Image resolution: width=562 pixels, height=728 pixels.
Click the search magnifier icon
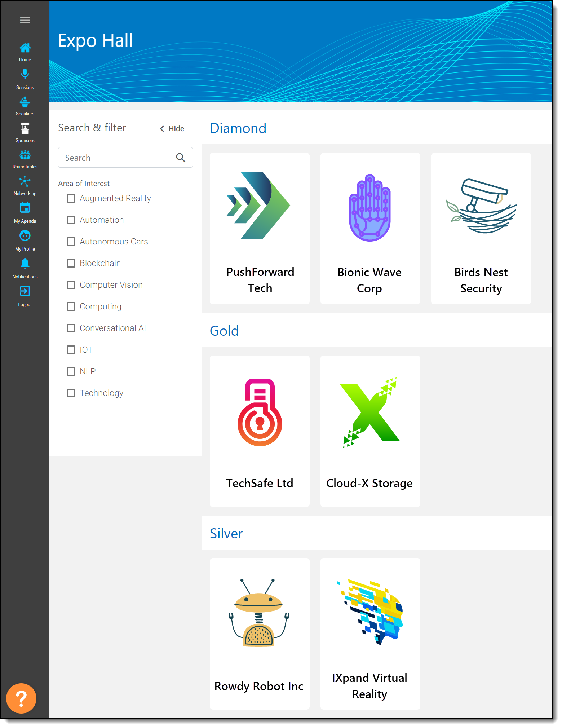click(181, 158)
